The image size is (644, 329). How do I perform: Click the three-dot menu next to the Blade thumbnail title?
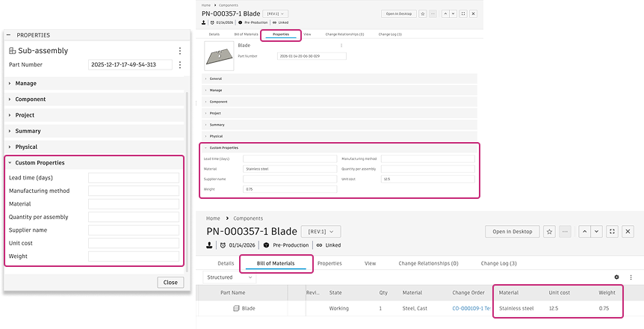341,45
